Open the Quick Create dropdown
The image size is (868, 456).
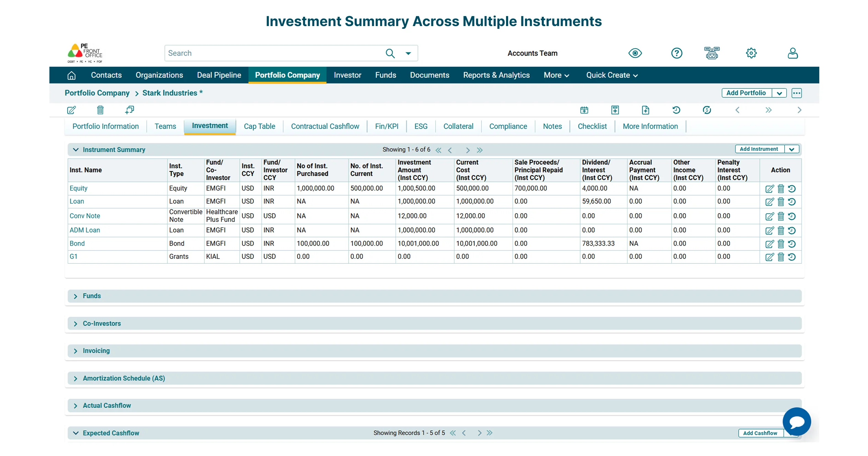coord(612,75)
